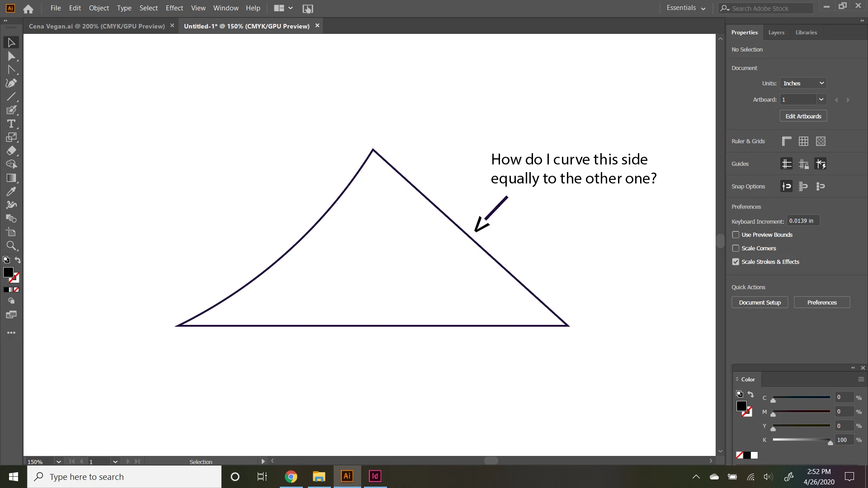Click the K black color slider
The image size is (868, 488).
(x=801, y=440)
